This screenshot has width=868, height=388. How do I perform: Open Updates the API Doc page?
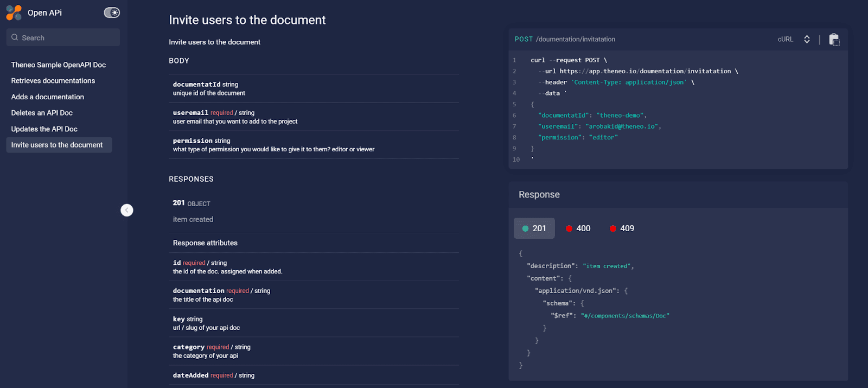click(x=44, y=129)
